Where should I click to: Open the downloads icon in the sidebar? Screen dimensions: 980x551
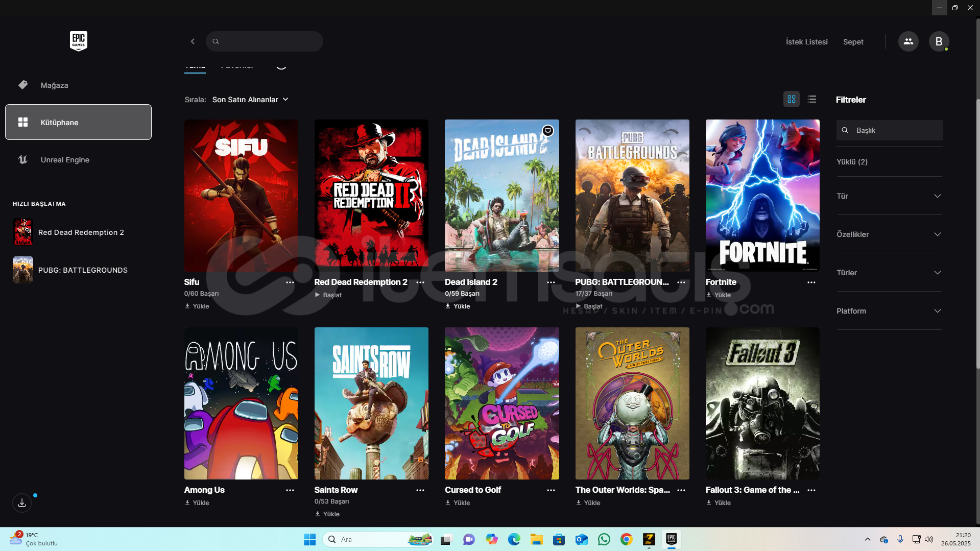click(22, 503)
